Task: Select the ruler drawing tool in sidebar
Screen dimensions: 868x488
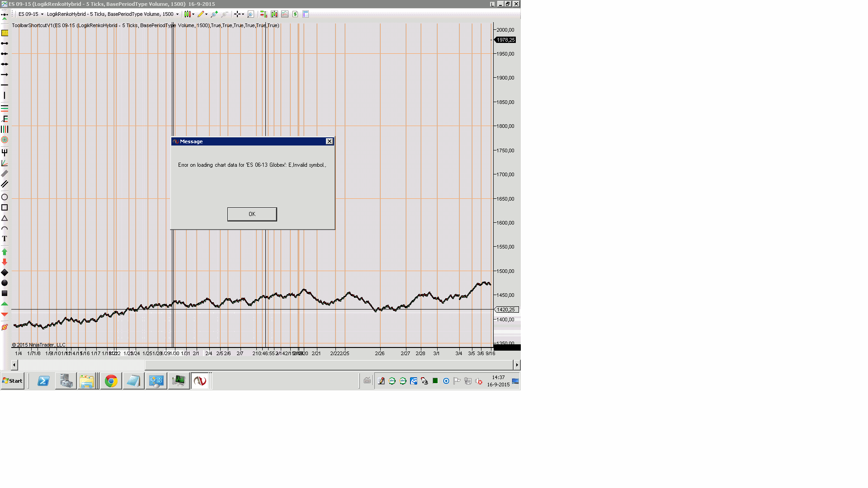Action: pyautogui.click(x=5, y=33)
